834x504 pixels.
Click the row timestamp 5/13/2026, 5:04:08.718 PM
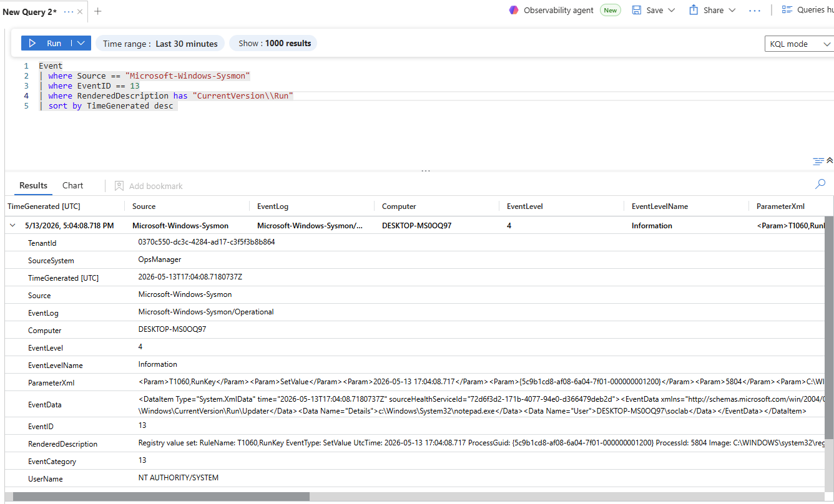(69, 226)
